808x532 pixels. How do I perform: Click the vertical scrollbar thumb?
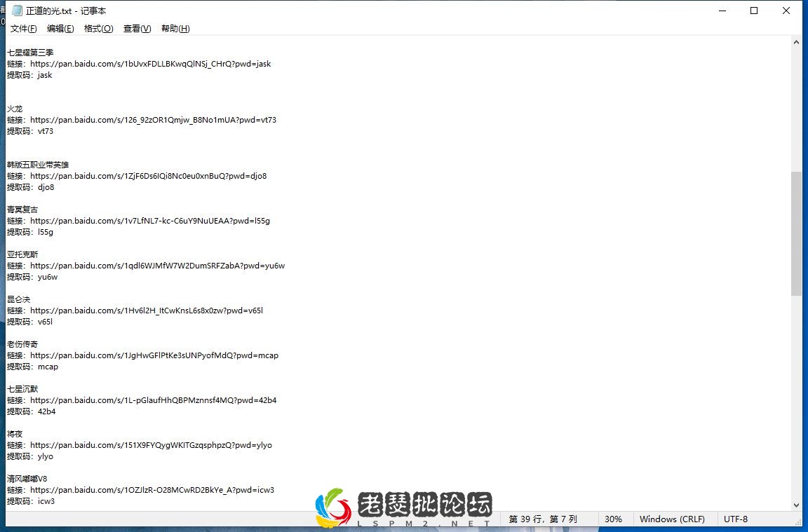point(796,233)
